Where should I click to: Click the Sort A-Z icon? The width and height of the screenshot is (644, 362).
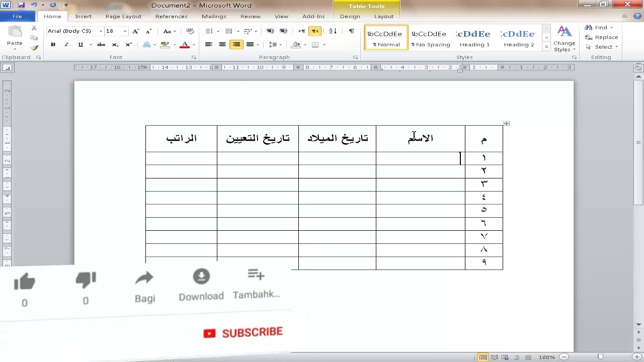pos(333,31)
